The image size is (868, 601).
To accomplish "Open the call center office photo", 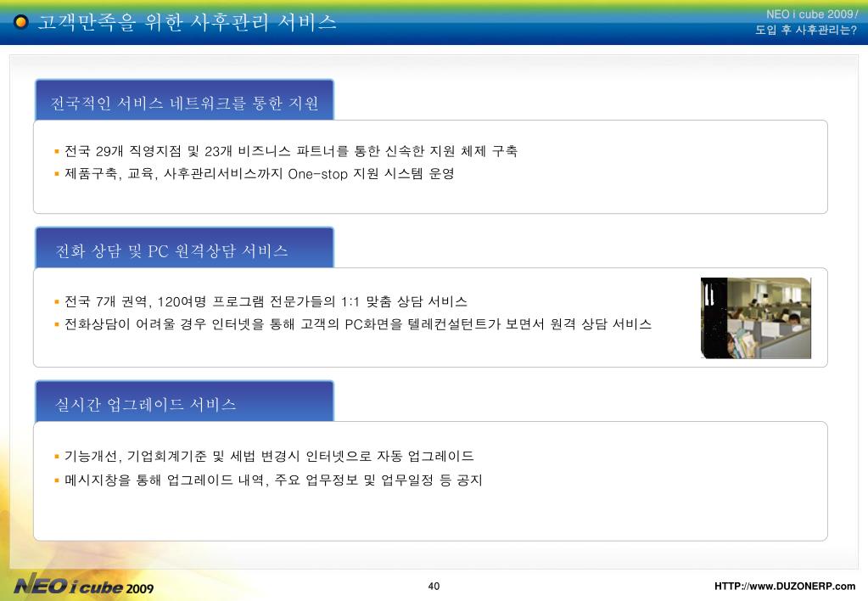I will click(756, 318).
